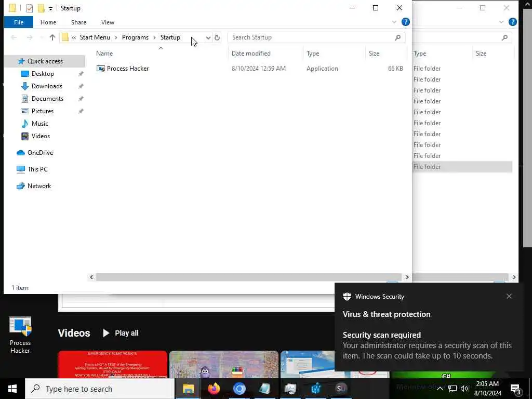
Task: Go back using the back arrow
Action: (14, 37)
